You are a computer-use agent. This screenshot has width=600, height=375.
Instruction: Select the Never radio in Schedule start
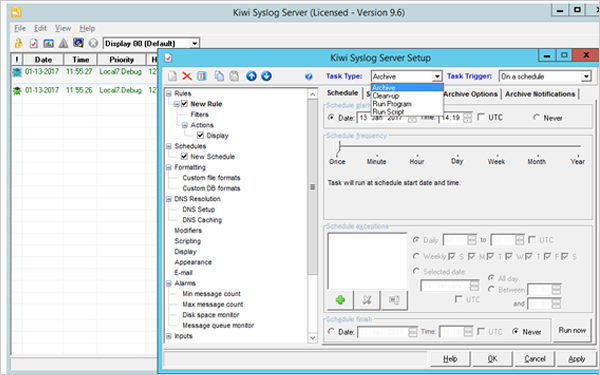pos(536,117)
